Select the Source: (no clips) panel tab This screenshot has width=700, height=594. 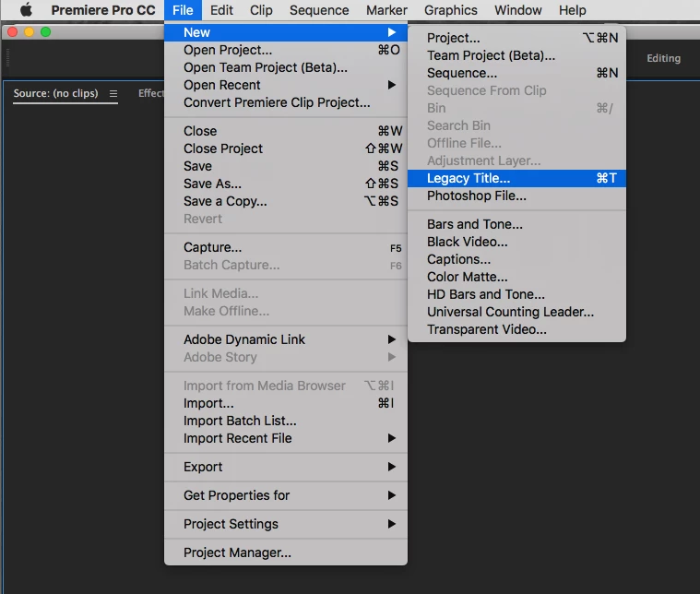tap(56, 93)
